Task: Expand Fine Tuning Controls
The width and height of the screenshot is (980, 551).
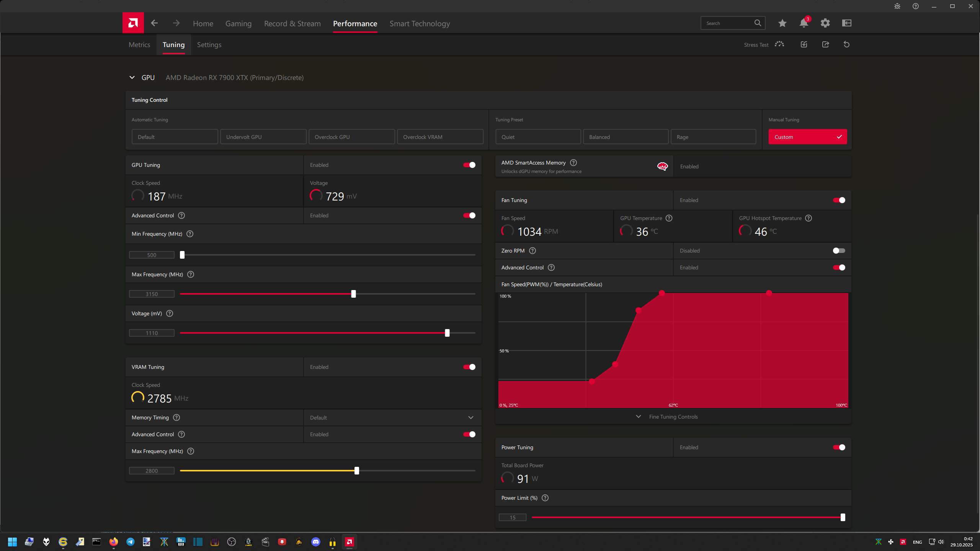Action: 673,417
